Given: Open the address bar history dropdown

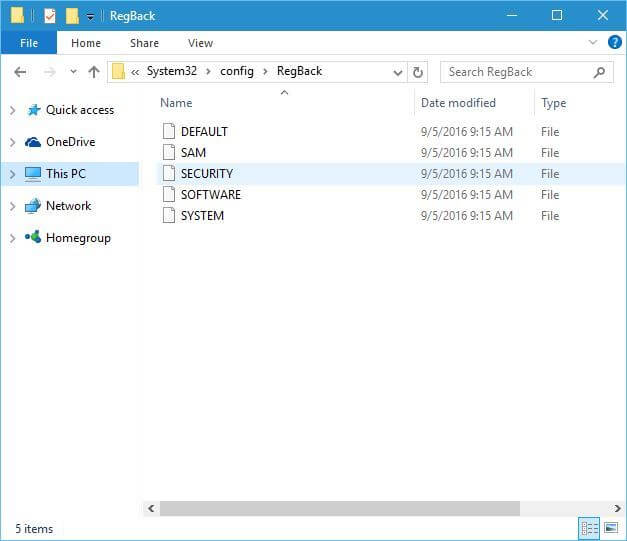Looking at the screenshot, I should pos(397,72).
